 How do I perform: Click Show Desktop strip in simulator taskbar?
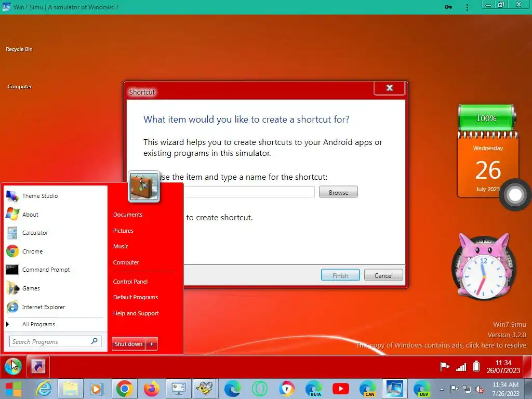[527, 366]
